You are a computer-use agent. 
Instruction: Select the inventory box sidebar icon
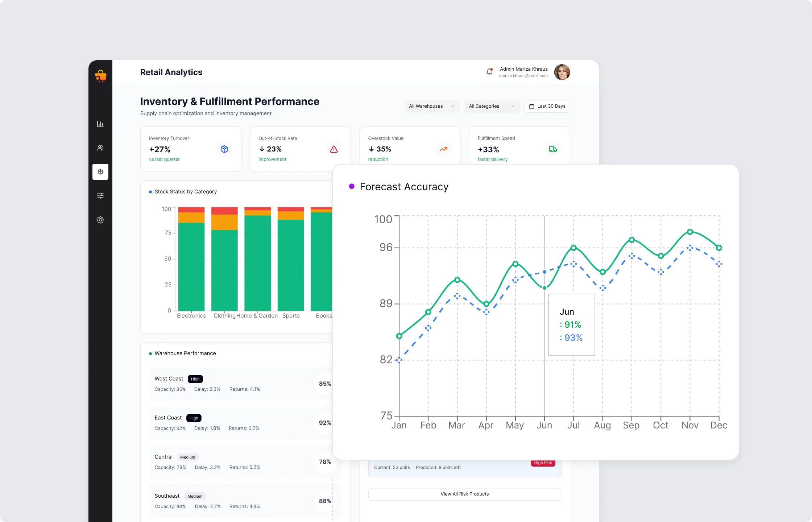pyautogui.click(x=100, y=172)
